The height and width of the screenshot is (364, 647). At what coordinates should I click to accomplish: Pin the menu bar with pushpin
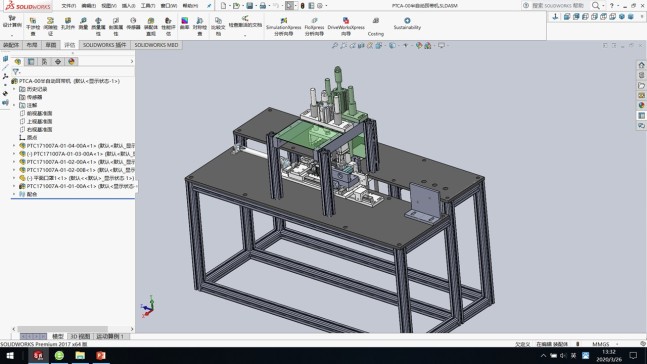(x=209, y=6)
